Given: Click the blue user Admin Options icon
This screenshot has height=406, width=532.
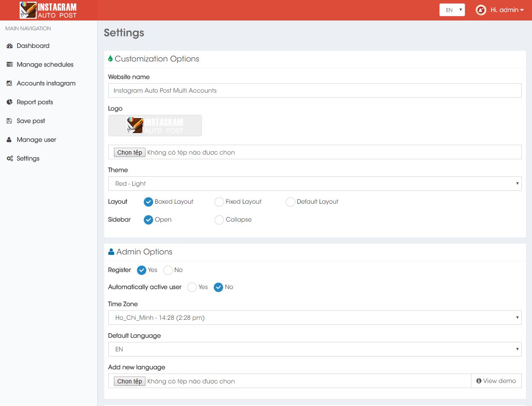Looking at the screenshot, I should (x=111, y=252).
